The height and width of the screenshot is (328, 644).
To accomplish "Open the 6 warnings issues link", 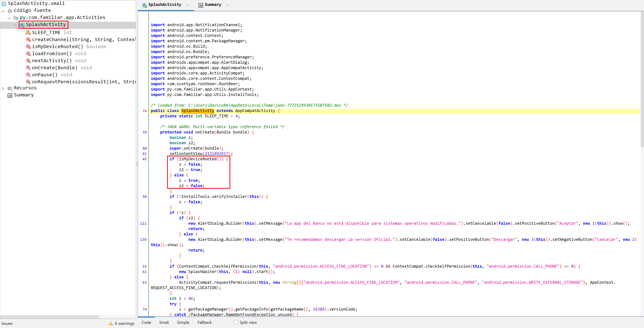I will pyautogui.click(x=124, y=323).
